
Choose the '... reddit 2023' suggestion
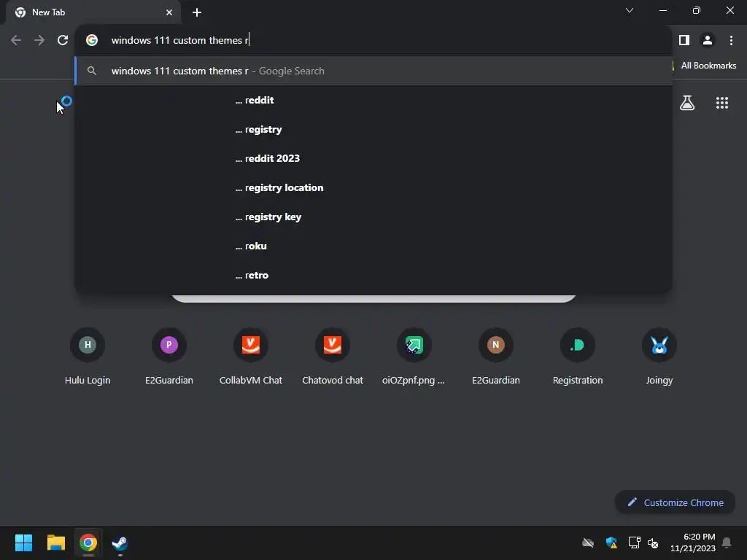tap(374, 158)
